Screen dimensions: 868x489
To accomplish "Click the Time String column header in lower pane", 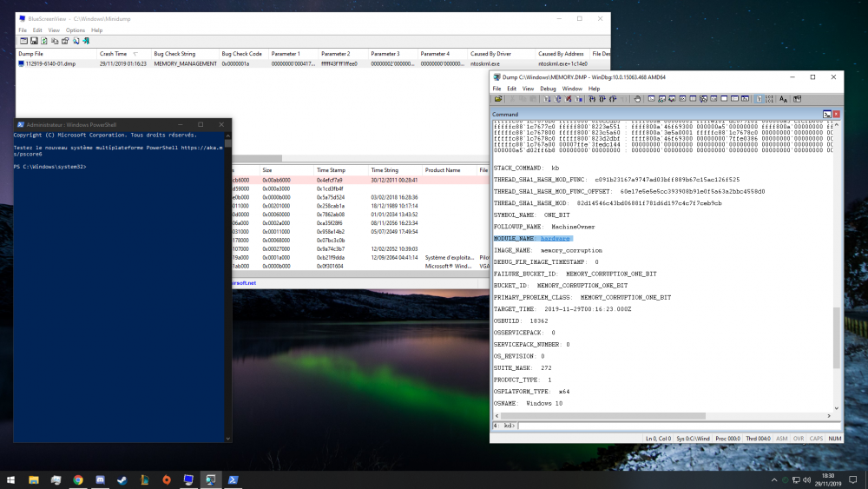I will (x=395, y=170).
